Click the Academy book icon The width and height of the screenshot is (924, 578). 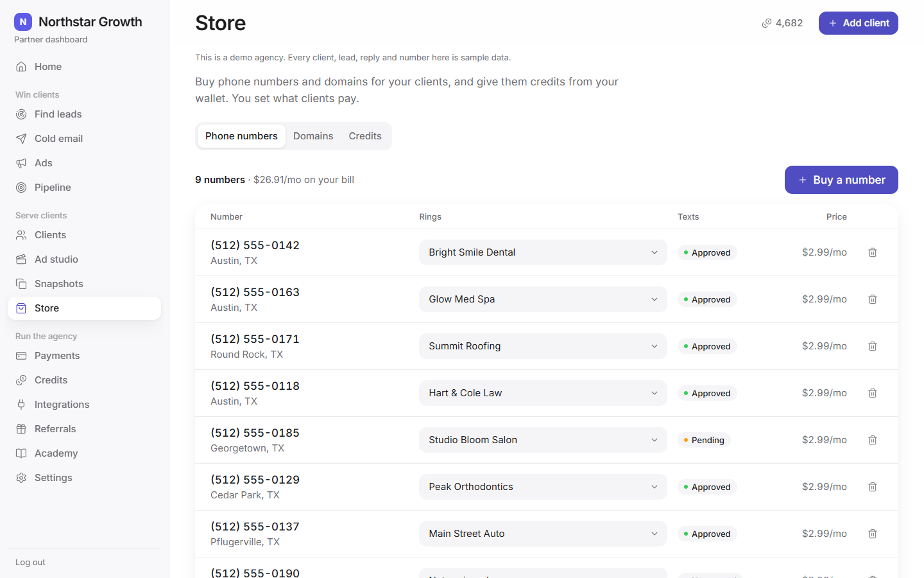point(21,453)
